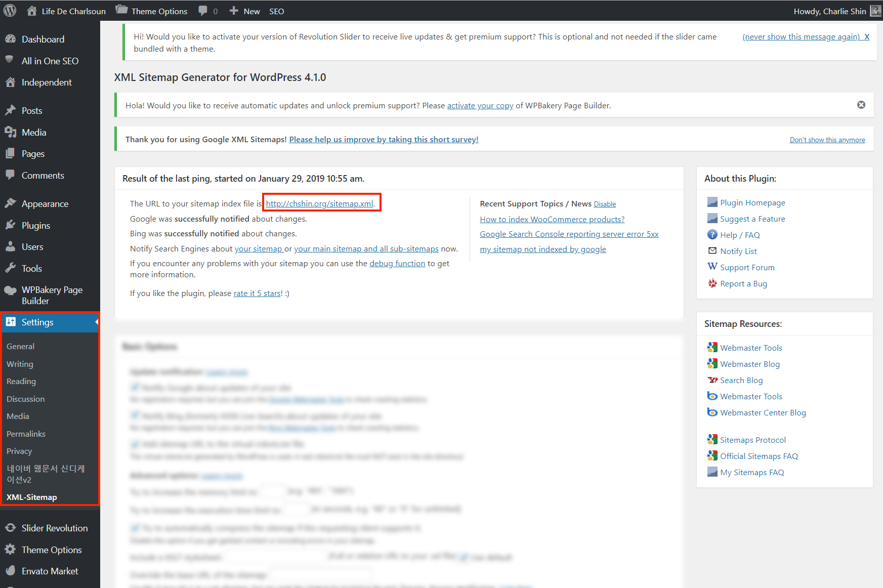Open Plugins in sidebar
The width and height of the screenshot is (883, 588).
35,225
